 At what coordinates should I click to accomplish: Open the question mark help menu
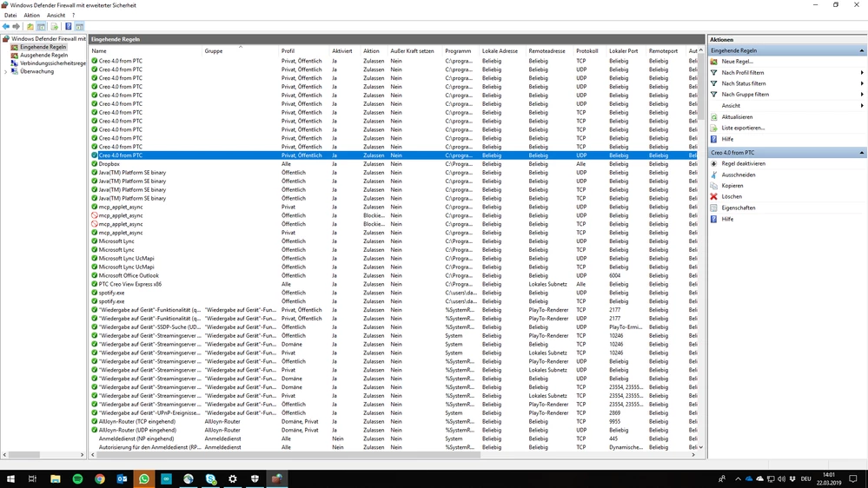point(73,16)
